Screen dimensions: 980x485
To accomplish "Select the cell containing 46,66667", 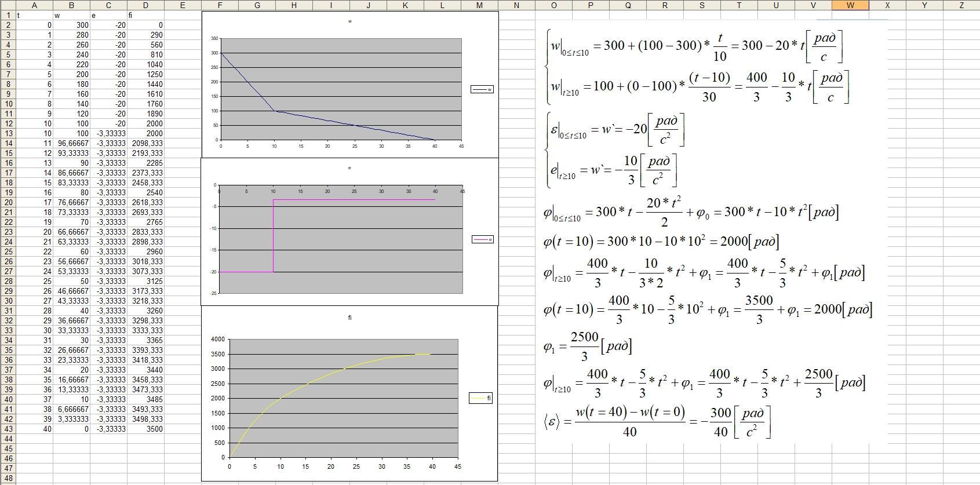I will (71, 291).
